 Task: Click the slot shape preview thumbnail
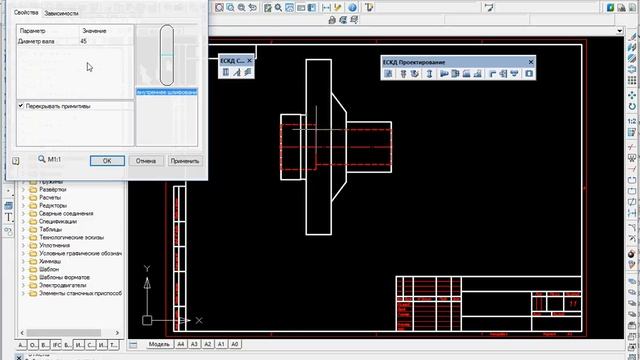coord(167,55)
